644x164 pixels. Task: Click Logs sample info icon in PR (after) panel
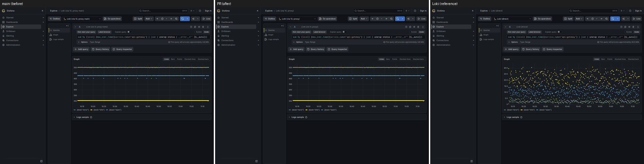click(x=306, y=117)
